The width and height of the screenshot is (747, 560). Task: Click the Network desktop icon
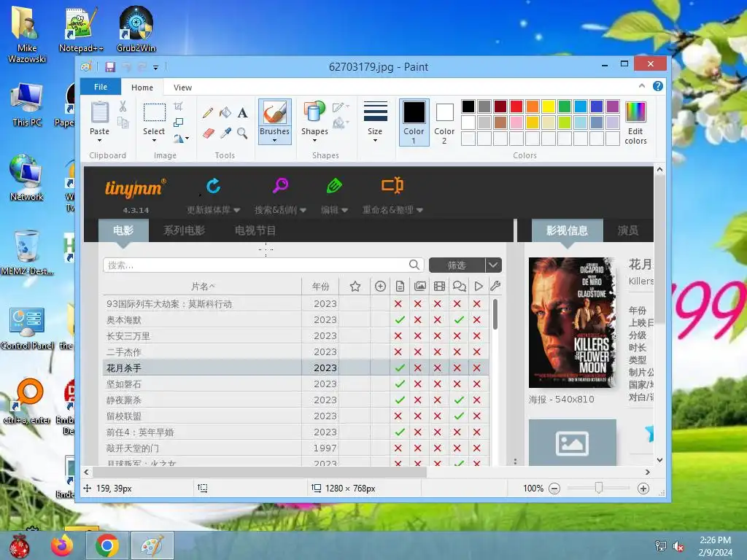[27, 178]
